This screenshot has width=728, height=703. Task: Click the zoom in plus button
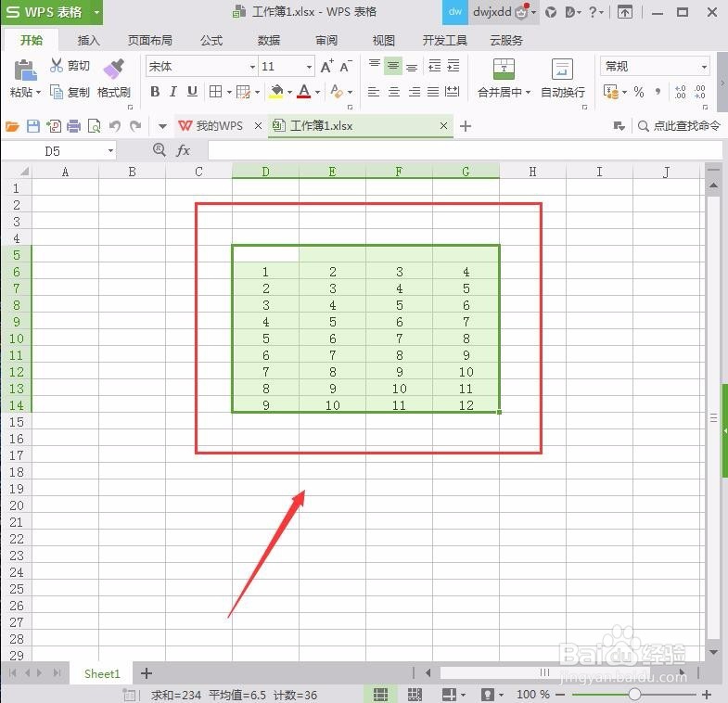coord(707,695)
